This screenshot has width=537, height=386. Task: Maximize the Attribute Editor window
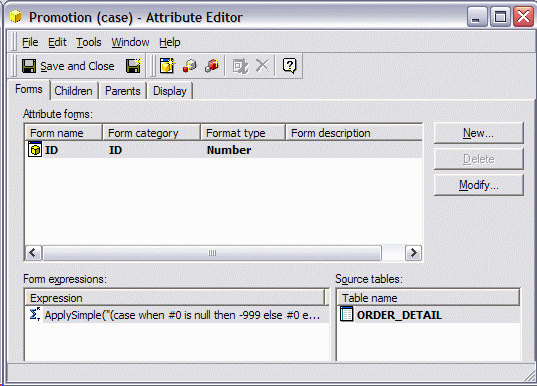pyautogui.click(x=500, y=17)
